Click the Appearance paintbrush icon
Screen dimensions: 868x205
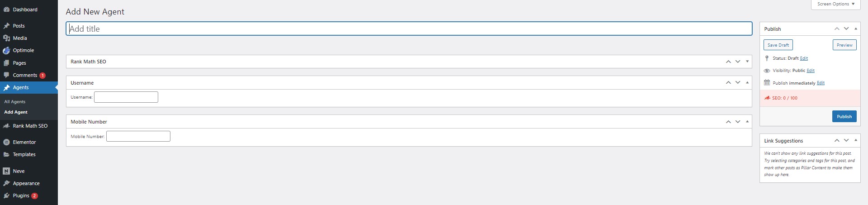6,183
